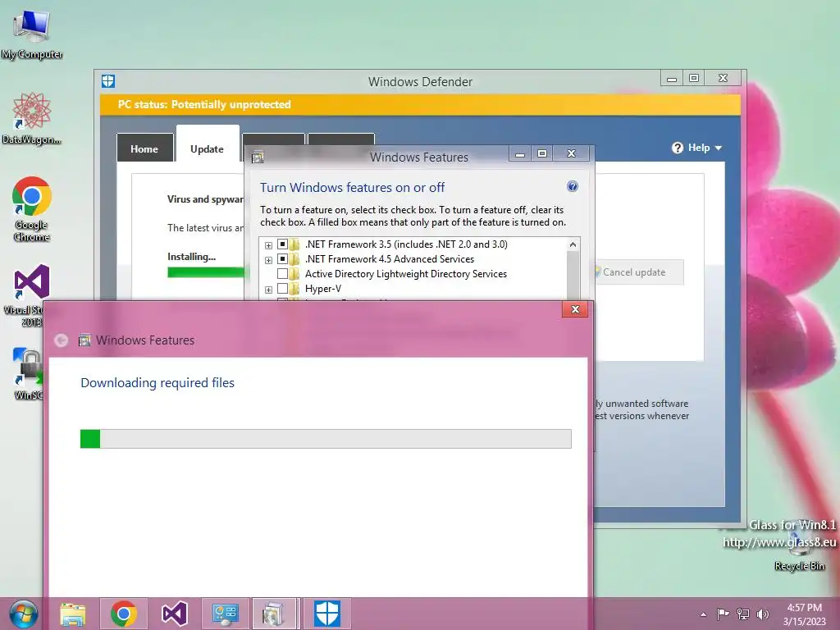Click the features list scroll-up arrow
Viewport: 840px width, 630px height.
(573, 244)
